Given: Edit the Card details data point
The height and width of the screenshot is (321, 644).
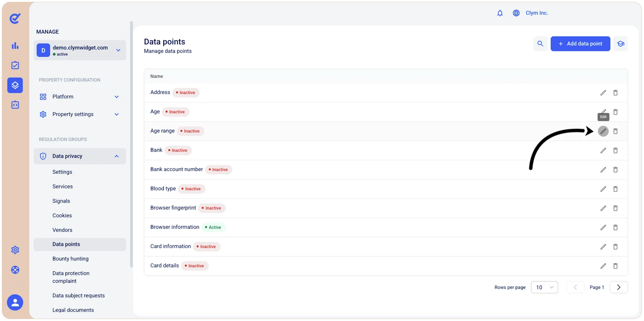Looking at the screenshot, I should point(603,266).
